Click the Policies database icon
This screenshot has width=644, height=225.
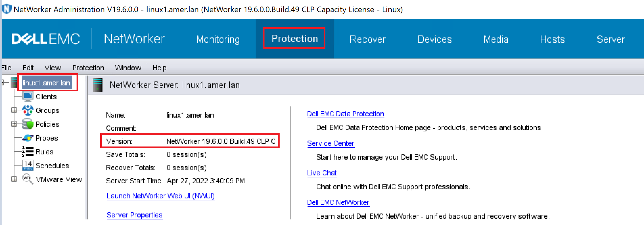28,124
